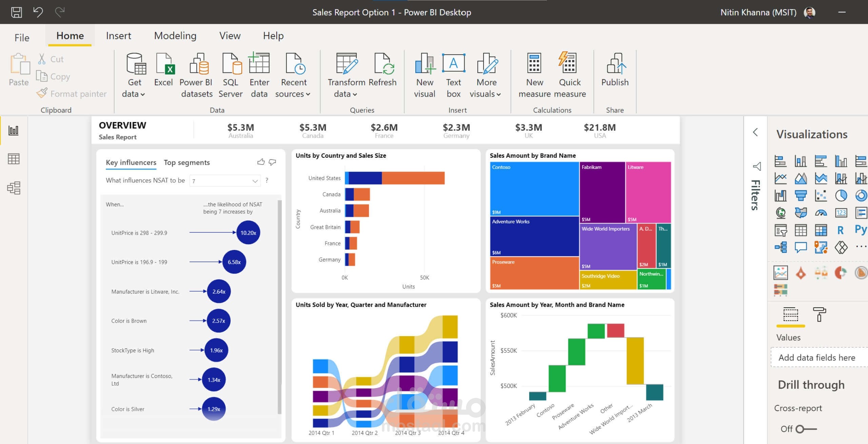Viewport: 868px width, 444px height.
Task: Switch to the Insert ribbon tab
Action: point(118,36)
